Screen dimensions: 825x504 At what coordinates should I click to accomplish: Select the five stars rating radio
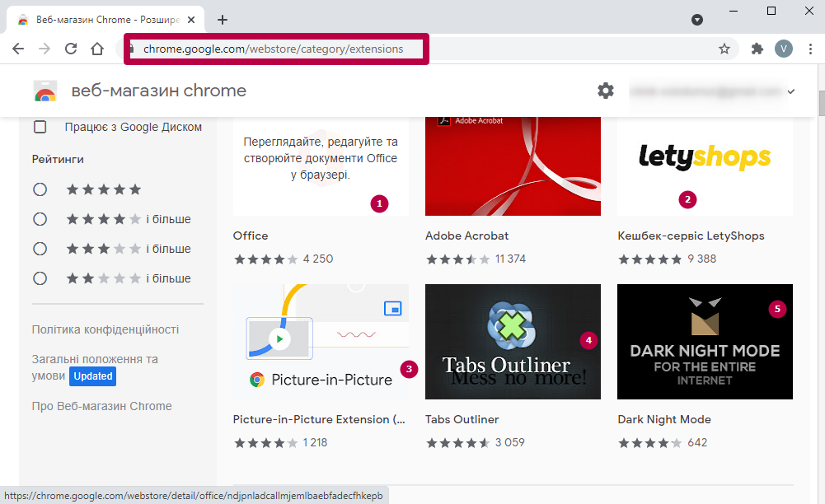[40, 189]
